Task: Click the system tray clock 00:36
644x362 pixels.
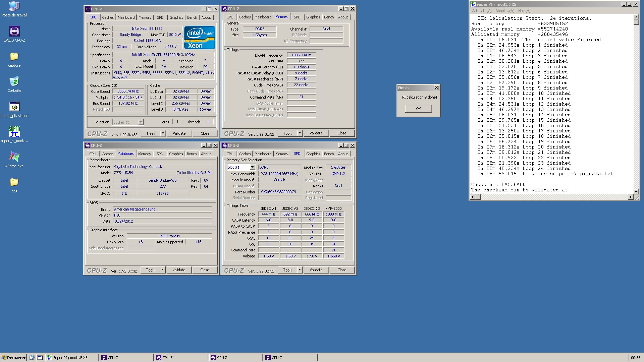Action: [635, 358]
